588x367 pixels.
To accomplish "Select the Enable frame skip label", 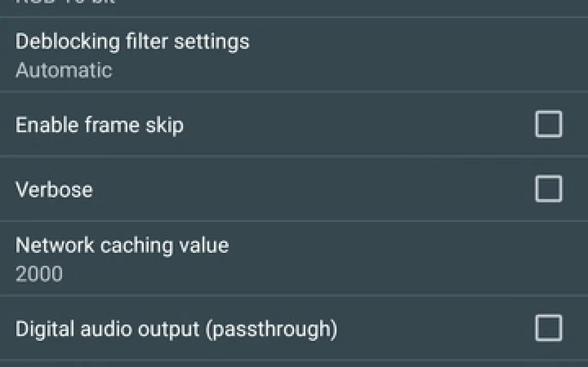I will point(100,125).
